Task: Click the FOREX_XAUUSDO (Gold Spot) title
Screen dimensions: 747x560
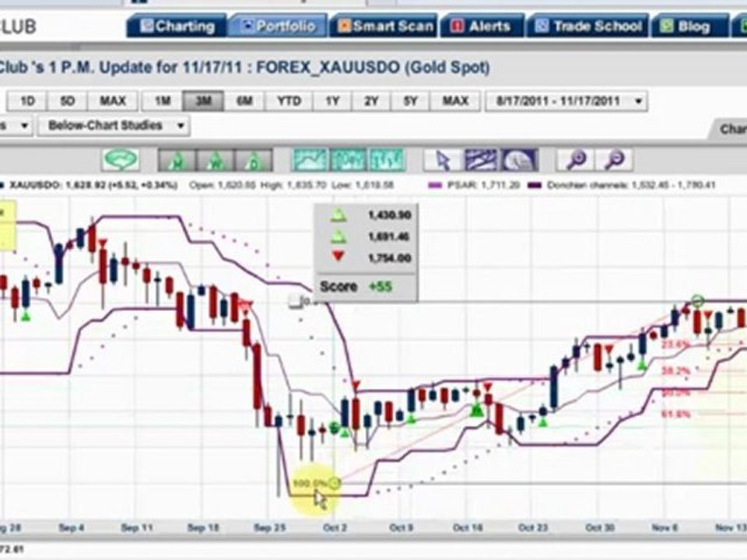Action: 373,67
